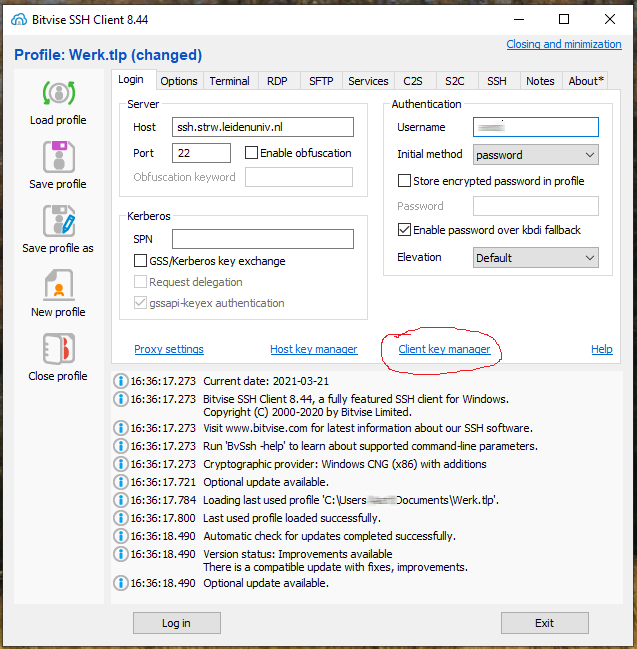Click the Close profile icon
The height and width of the screenshot is (649, 637).
click(58, 349)
